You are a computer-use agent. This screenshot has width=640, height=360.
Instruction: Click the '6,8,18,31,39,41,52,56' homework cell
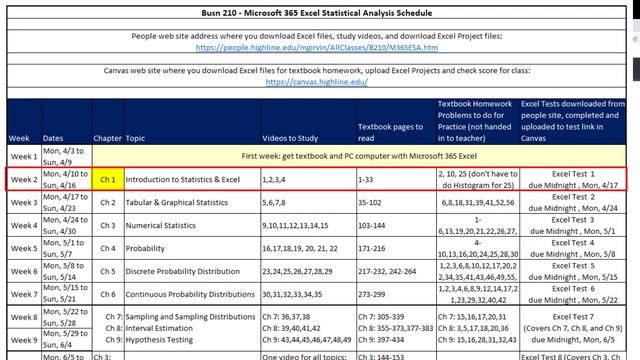tap(478, 202)
